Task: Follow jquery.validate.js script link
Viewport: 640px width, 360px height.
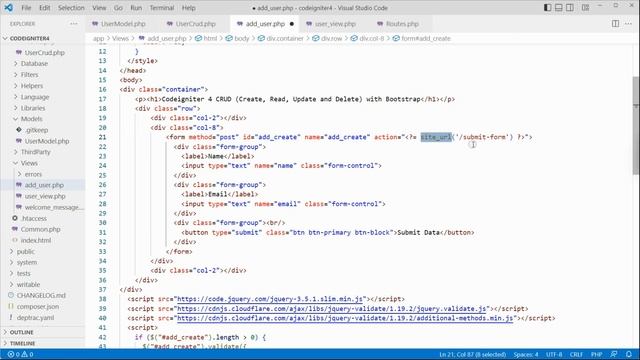Action: pyautogui.click(x=332, y=309)
